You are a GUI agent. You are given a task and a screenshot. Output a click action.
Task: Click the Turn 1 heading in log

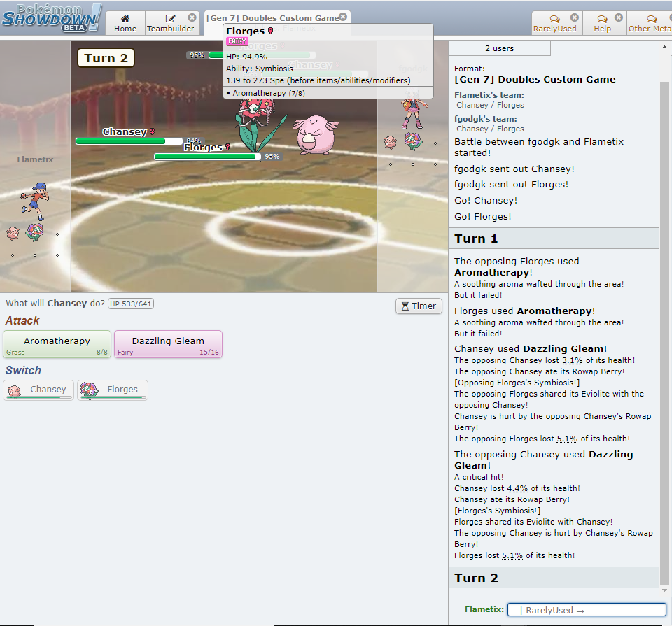pyautogui.click(x=476, y=239)
